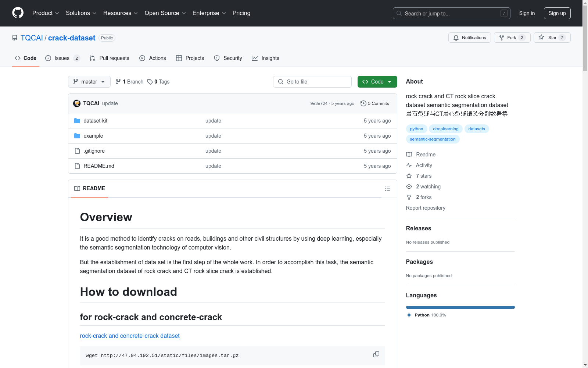Viewport: 588px width, 368px height.
Task: Click the GitHub logo icon
Action: tap(18, 13)
